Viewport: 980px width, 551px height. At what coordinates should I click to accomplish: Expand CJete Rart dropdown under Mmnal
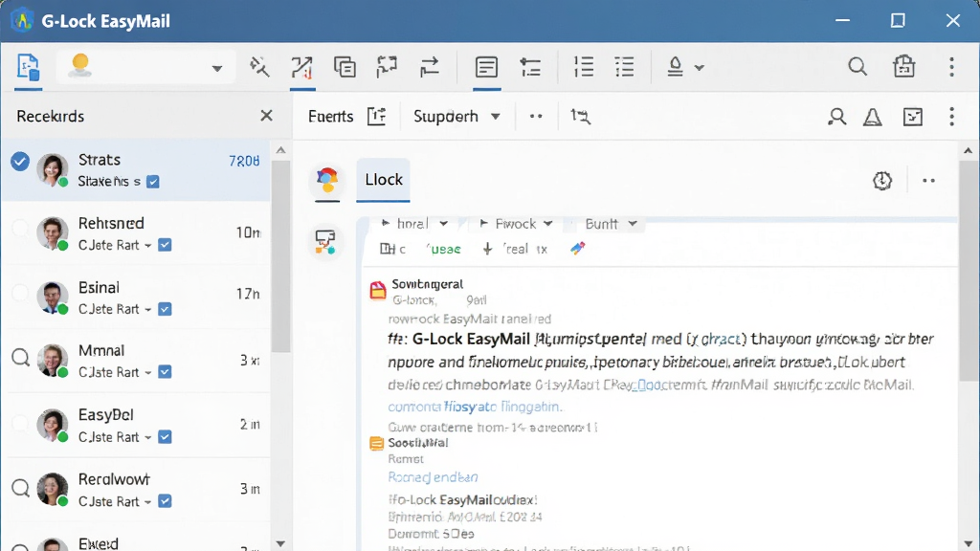(148, 373)
